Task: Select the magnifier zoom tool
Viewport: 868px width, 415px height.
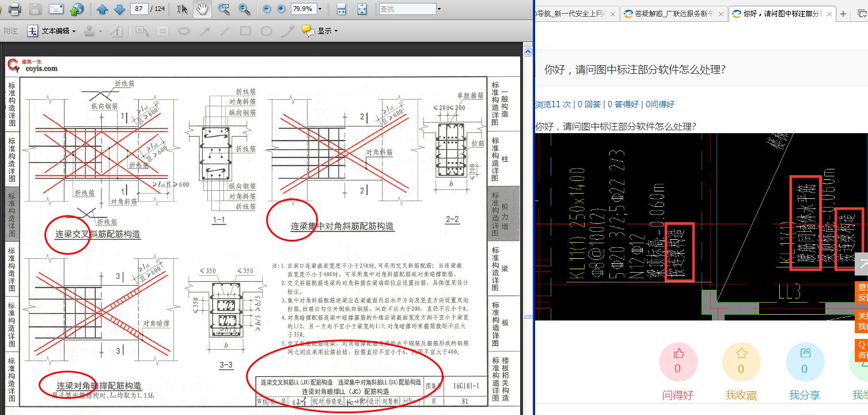Action: [x=244, y=9]
